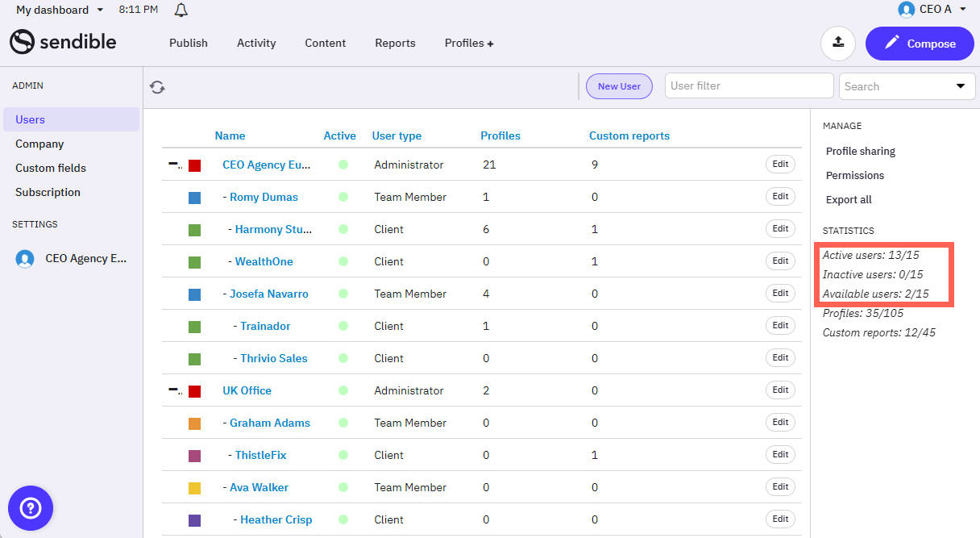Edit the ThistleFix client

780,455
